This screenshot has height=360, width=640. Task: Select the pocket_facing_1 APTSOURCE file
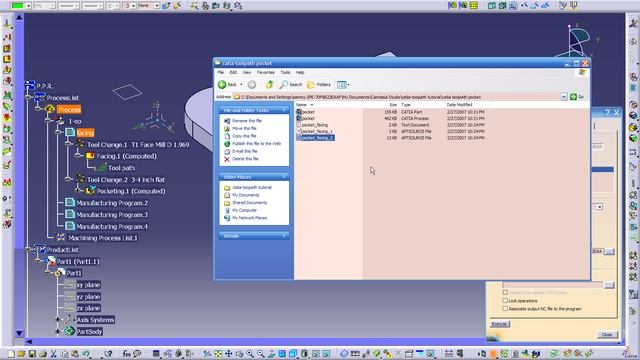315,131
